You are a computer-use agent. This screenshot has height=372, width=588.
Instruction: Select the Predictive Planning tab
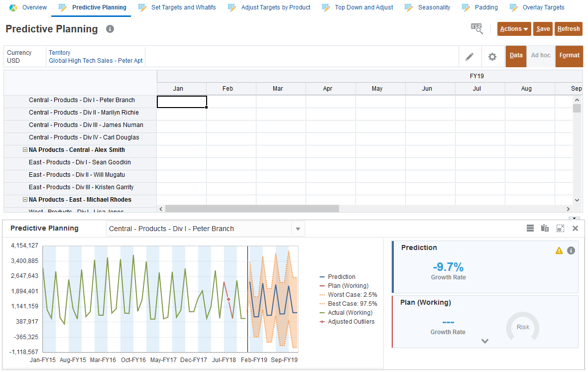[x=92, y=7]
